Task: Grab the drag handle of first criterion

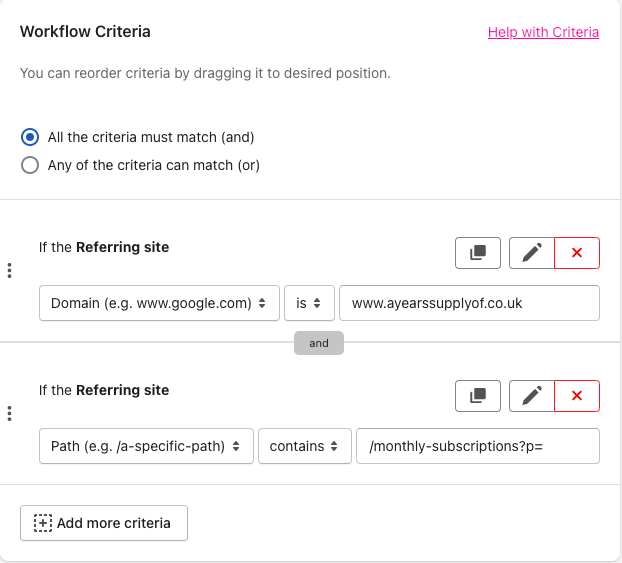Action: 10,271
